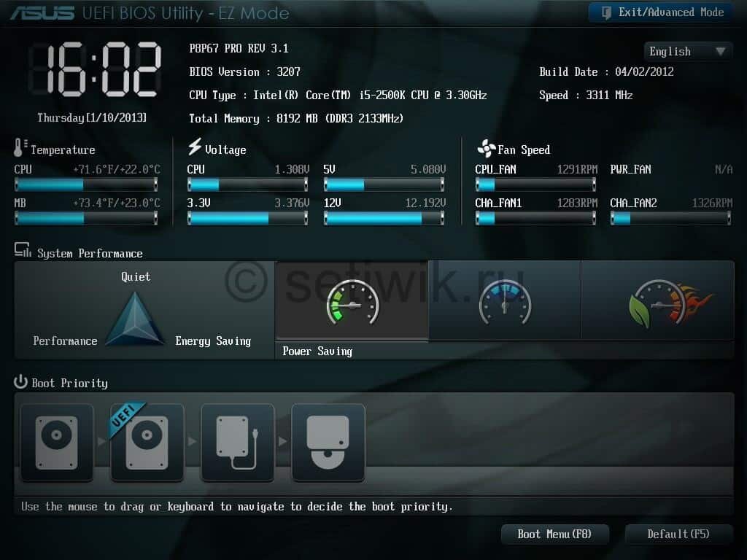Click the Voltage lightning icon
Viewport: 747px width, 560px height.
click(193, 149)
